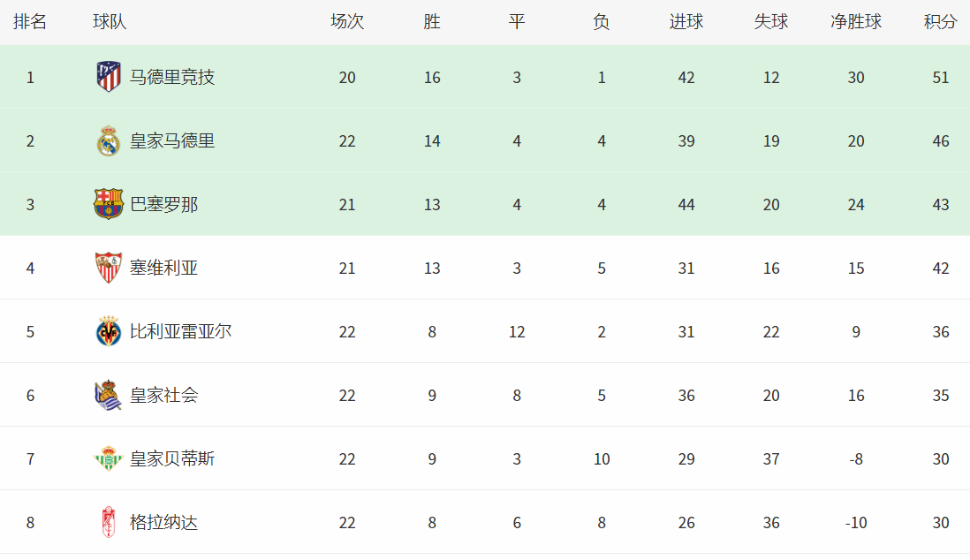Click the 积分 column header
Screen dimensions: 970x560
[x=940, y=22]
